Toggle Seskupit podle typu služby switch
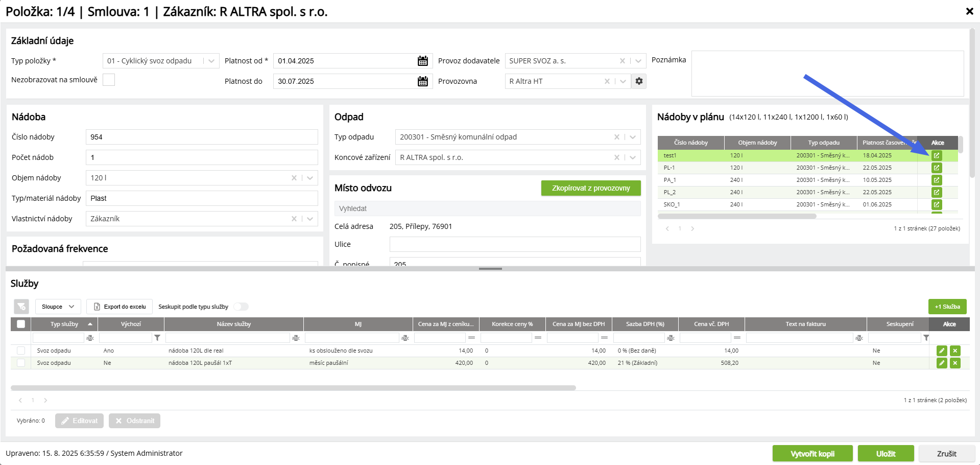 click(x=241, y=307)
